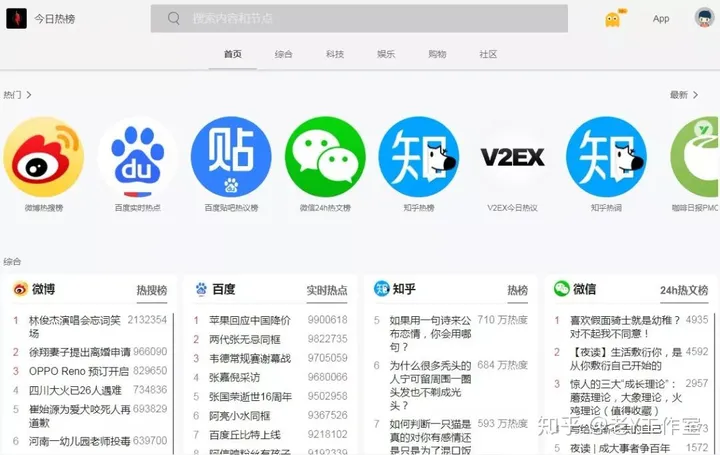Open the 知乎热词 Zhihu icon
720x455 pixels.
point(606,157)
